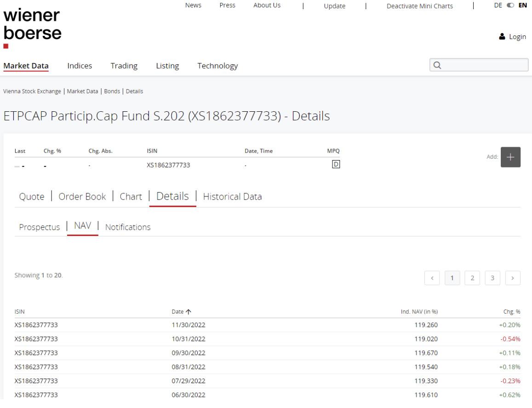
Task: Click the Date sort arrow
Action: (189, 311)
